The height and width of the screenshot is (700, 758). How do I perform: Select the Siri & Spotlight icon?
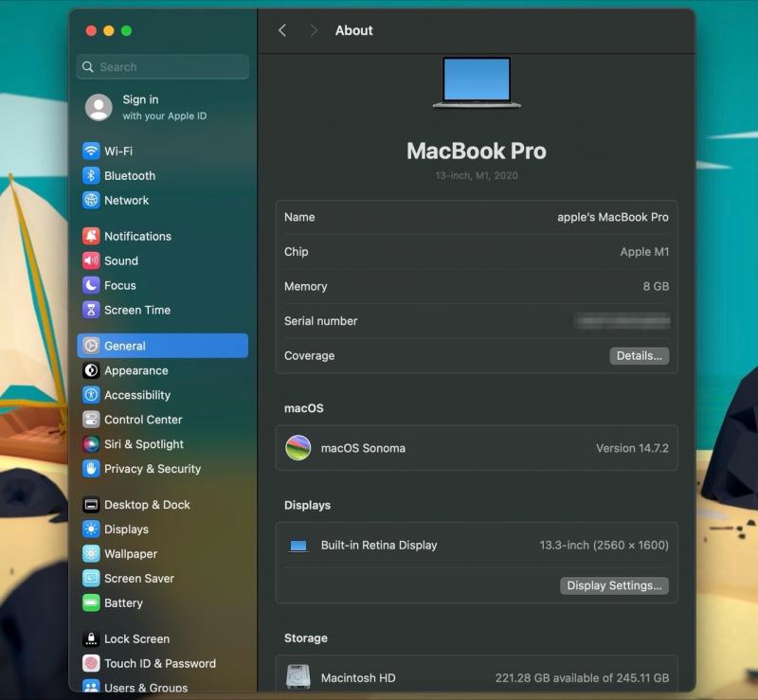point(91,444)
